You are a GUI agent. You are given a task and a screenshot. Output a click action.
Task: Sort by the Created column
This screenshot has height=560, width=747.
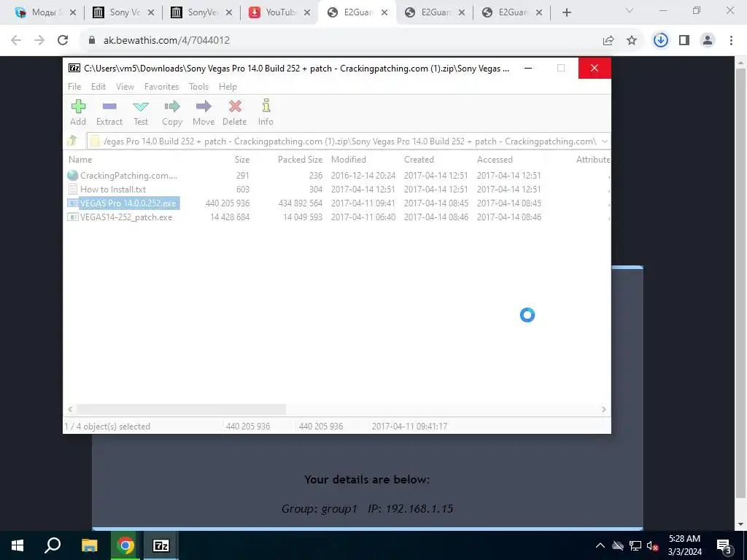point(419,160)
